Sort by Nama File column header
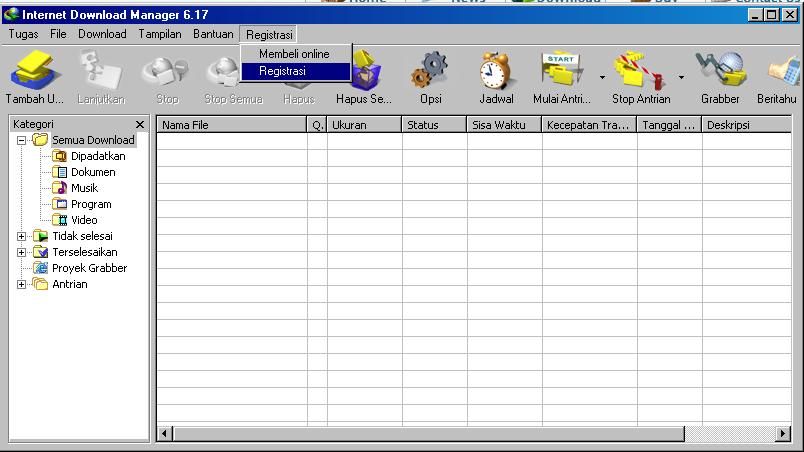804x452 pixels. (231, 125)
